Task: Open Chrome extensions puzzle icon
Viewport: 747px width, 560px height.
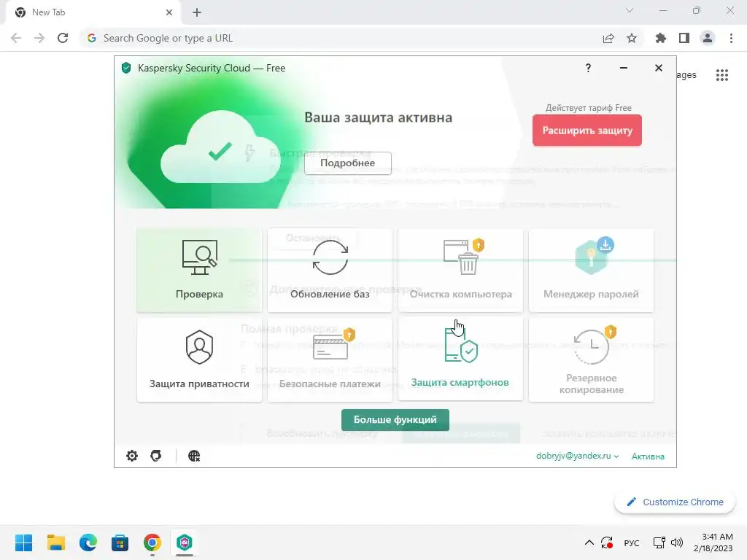Action: [661, 38]
